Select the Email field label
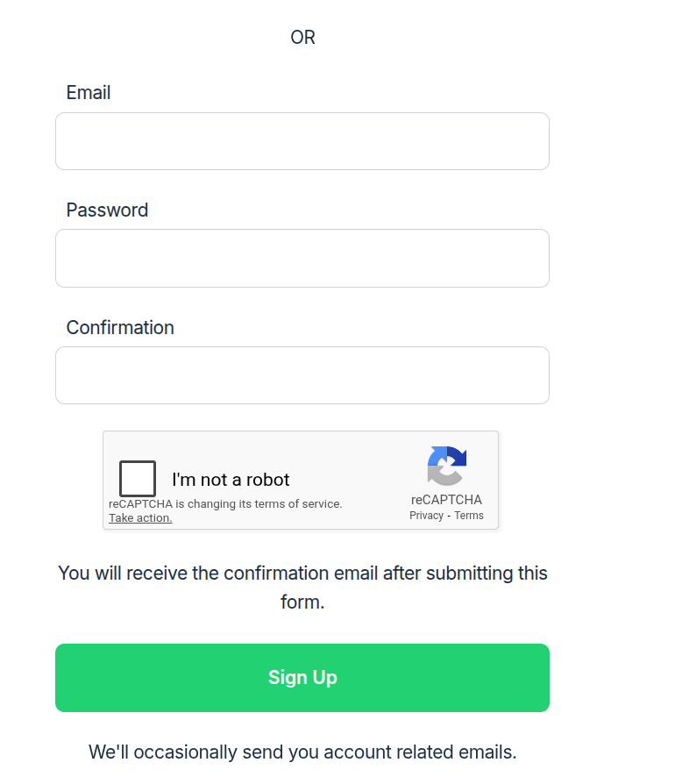Image resolution: width=682 pixels, height=784 pixels. click(x=89, y=92)
